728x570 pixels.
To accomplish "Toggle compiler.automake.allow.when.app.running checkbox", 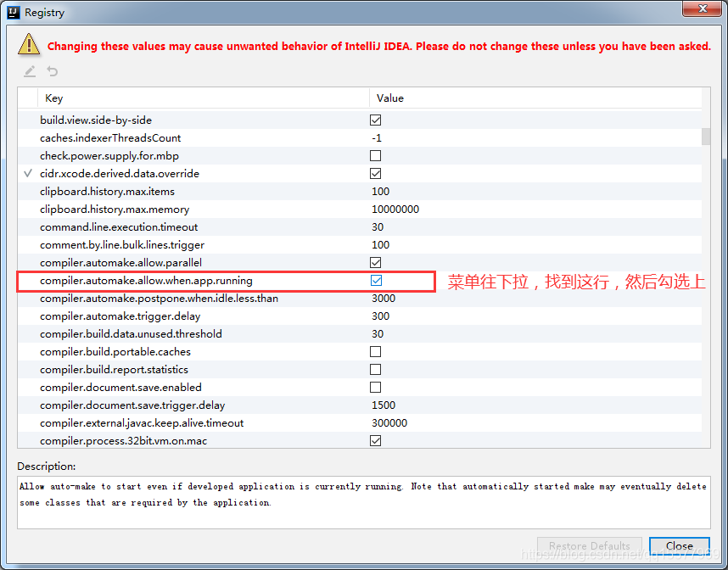I will tap(376, 281).
